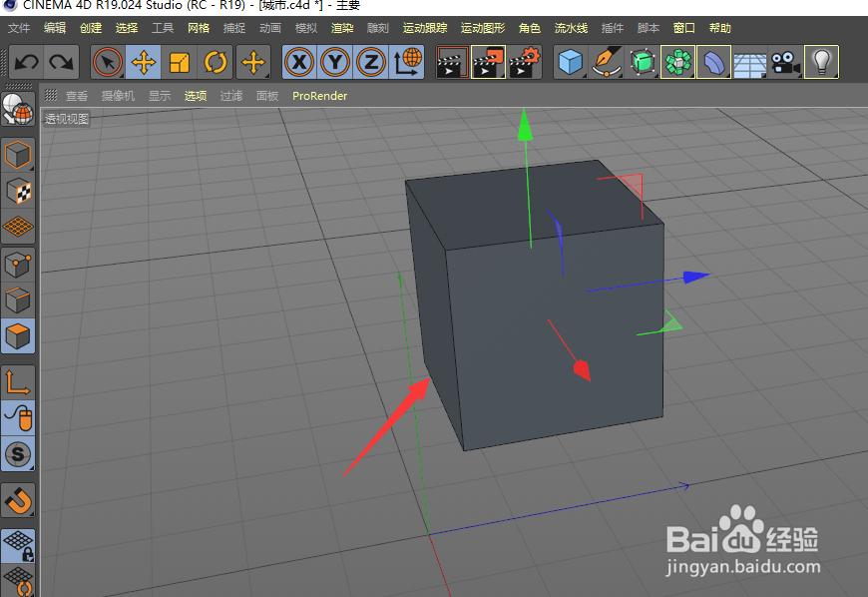Add a Cube primitive object

(x=571, y=62)
